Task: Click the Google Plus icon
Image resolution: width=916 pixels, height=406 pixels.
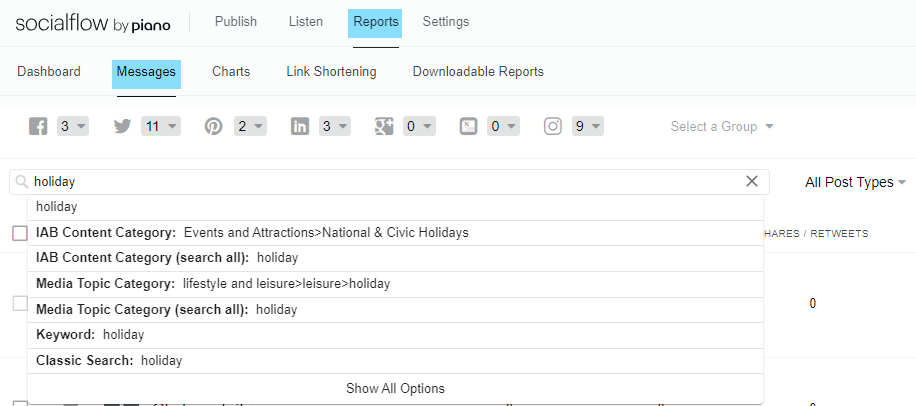Action: point(384,126)
